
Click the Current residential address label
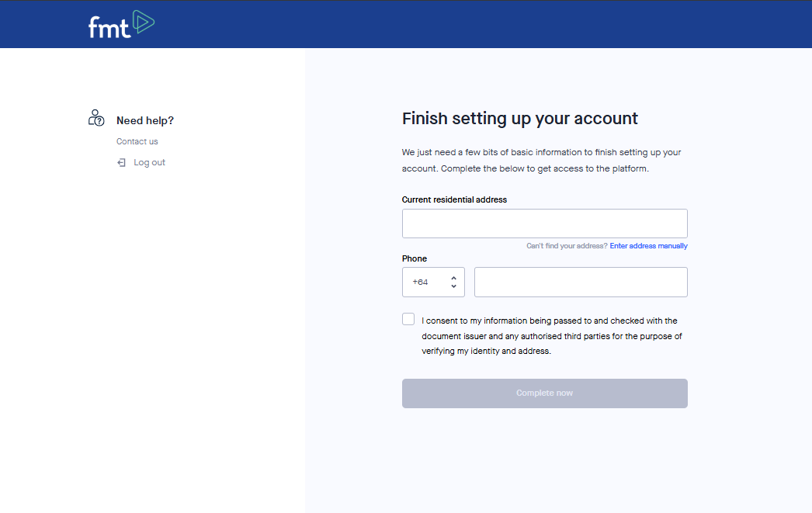pyautogui.click(x=454, y=200)
